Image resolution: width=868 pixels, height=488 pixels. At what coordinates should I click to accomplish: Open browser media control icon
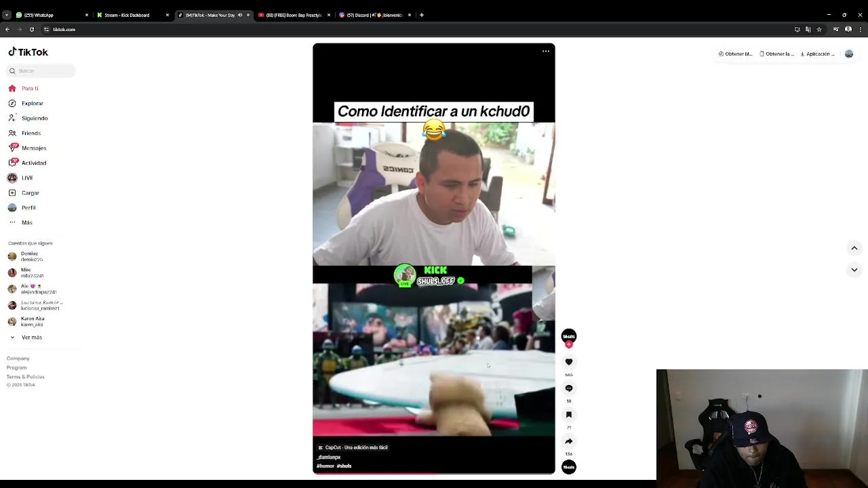tap(836, 29)
